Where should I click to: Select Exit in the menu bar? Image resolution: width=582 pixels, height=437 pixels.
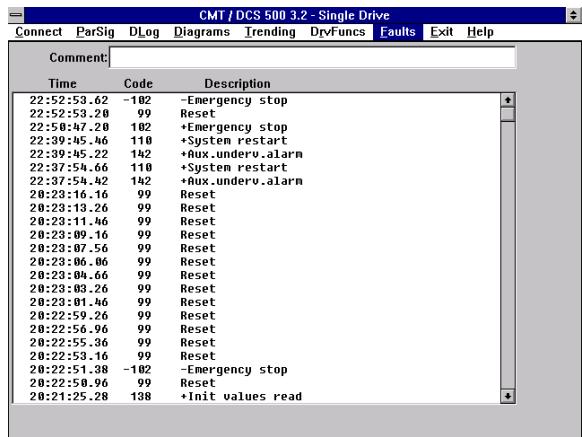coord(441,32)
